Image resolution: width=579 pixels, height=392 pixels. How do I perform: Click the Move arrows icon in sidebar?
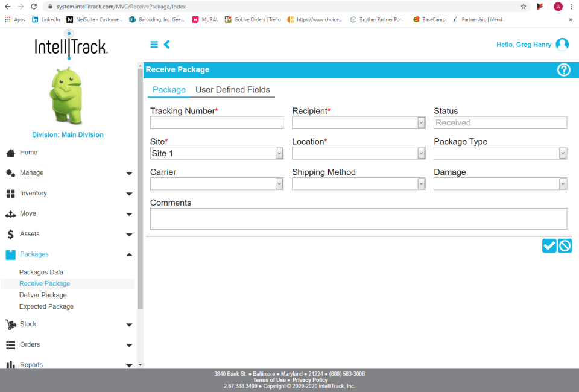[x=9, y=213]
